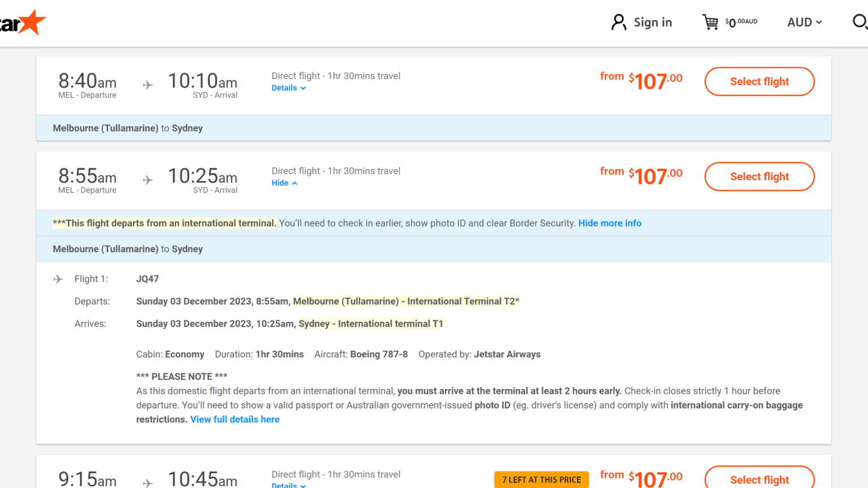Image resolution: width=868 pixels, height=488 pixels.
Task: Expand Details for the 8:40am flight
Action: click(x=288, y=88)
